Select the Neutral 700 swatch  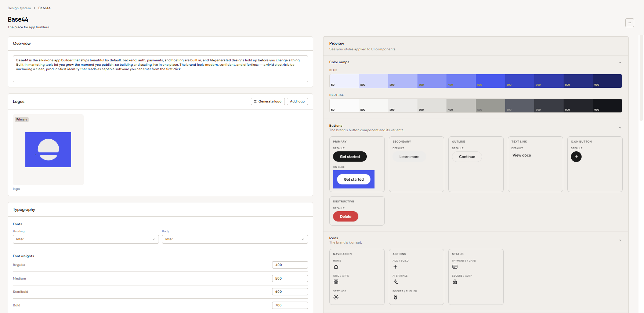click(549, 105)
